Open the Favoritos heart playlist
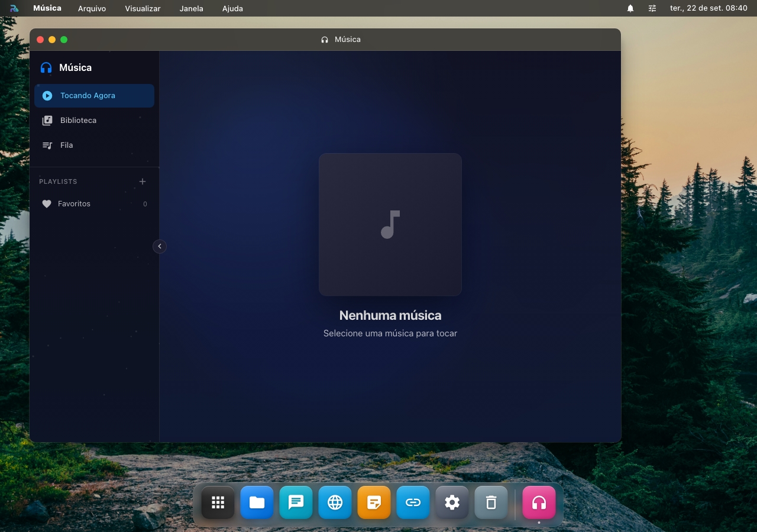757x532 pixels. (94, 204)
